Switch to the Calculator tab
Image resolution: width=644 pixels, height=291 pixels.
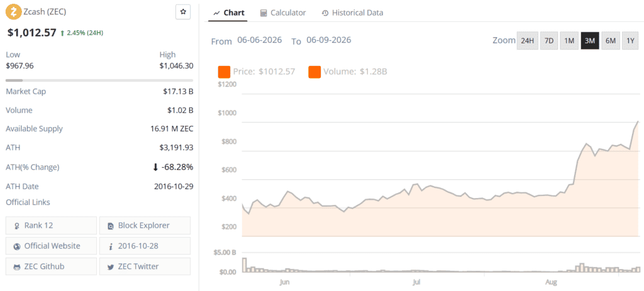pyautogui.click(x=283, y=13)
